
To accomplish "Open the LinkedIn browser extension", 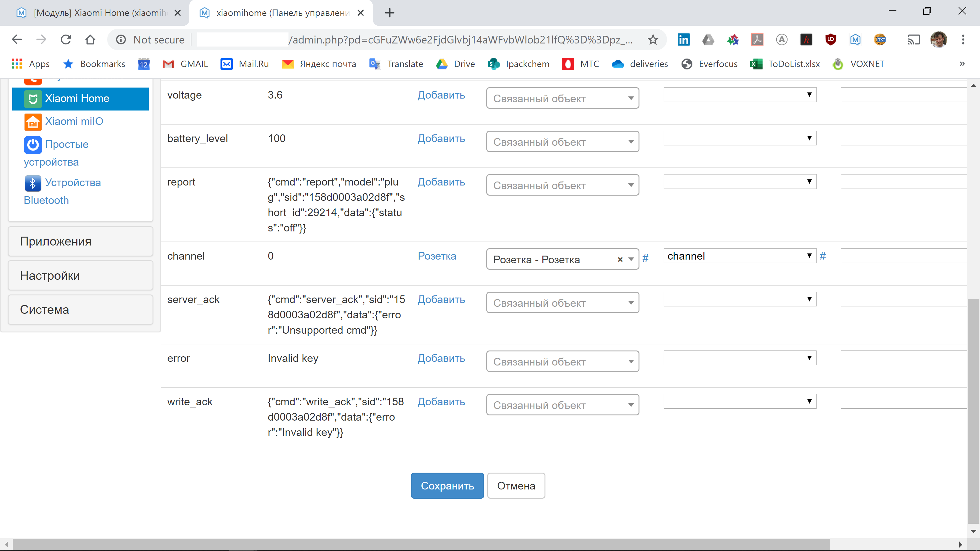I will coord(684,39).
